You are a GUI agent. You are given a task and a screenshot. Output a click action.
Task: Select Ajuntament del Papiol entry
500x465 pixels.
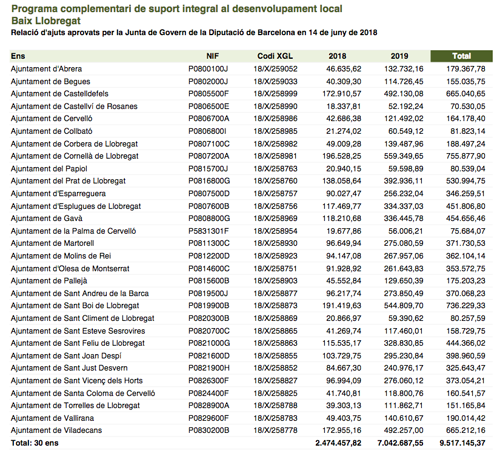coord(49,169)
